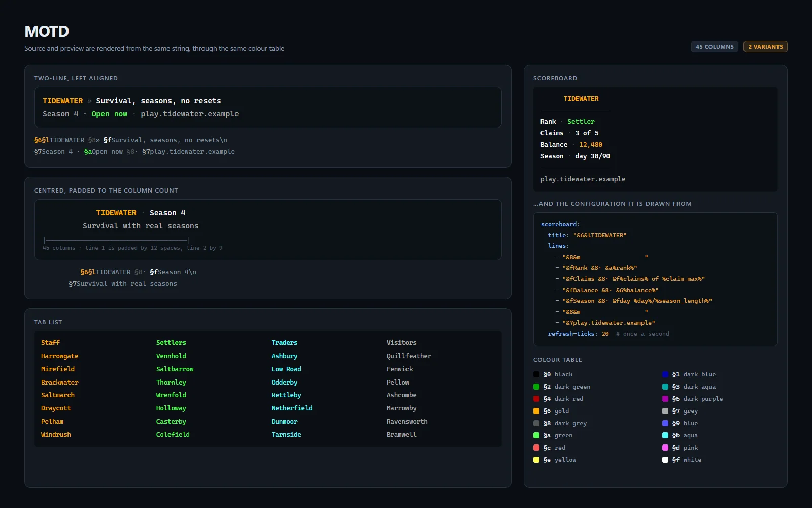Select player Bramwell
Screen dimensions: 812x508
401,435
